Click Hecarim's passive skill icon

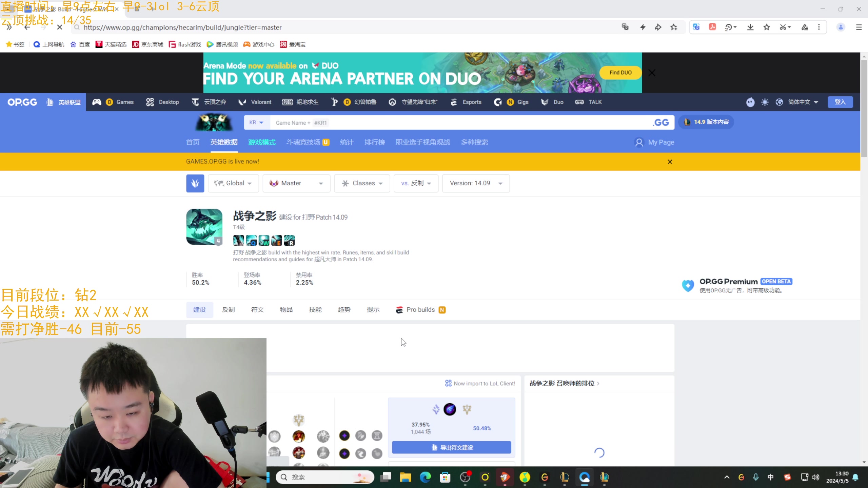tap(238, 240)
